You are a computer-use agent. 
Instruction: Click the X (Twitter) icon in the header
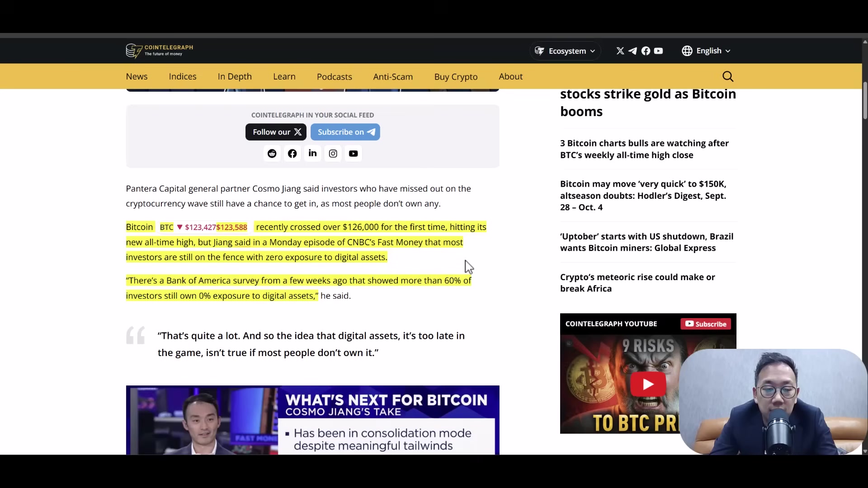click(x=619, y=51)
